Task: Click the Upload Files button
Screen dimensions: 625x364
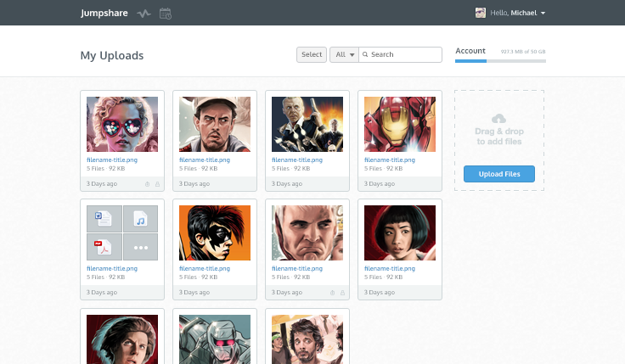Action: tap(499, 174)
